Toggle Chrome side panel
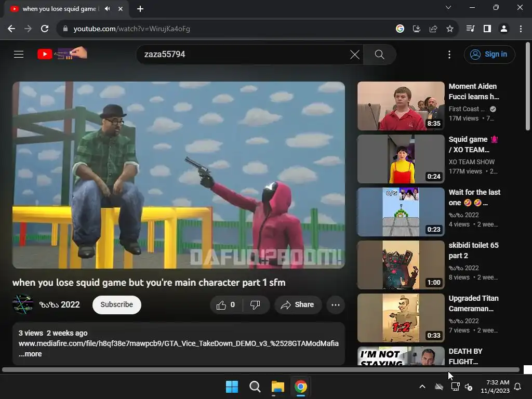532x399 pixels. [x=487, y=29]
